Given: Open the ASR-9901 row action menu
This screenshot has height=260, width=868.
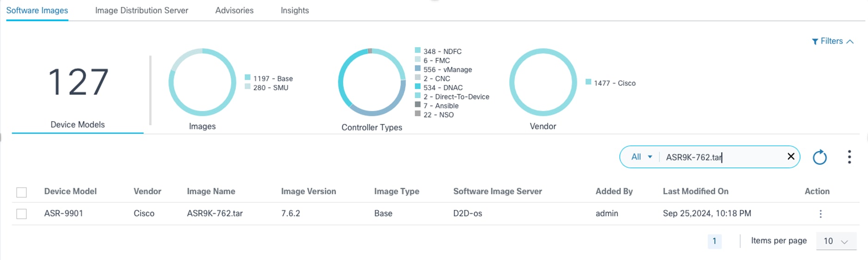Looking at the screenshot, I should [820, 214].
